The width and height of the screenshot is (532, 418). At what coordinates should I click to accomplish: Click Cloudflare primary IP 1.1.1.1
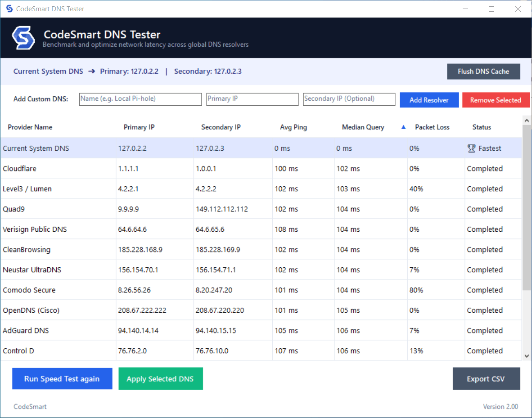click(x=128, y=169)
